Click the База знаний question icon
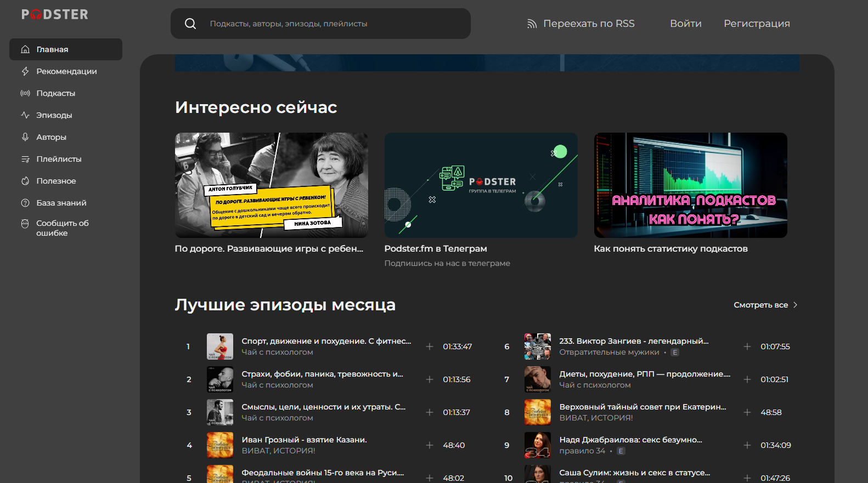Screen dimensions: 868x483 pyautogui.click(x=25, y=203)
